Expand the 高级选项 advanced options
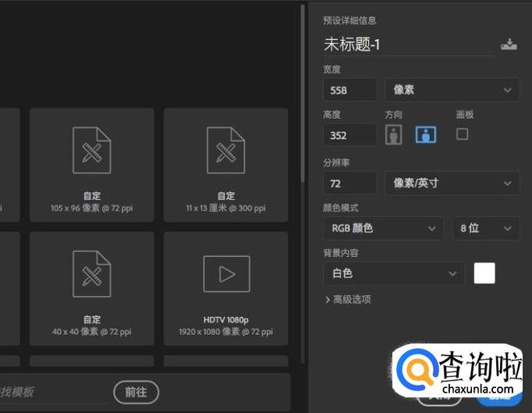The width and height of the screenshot is (532, 413). 348,300
